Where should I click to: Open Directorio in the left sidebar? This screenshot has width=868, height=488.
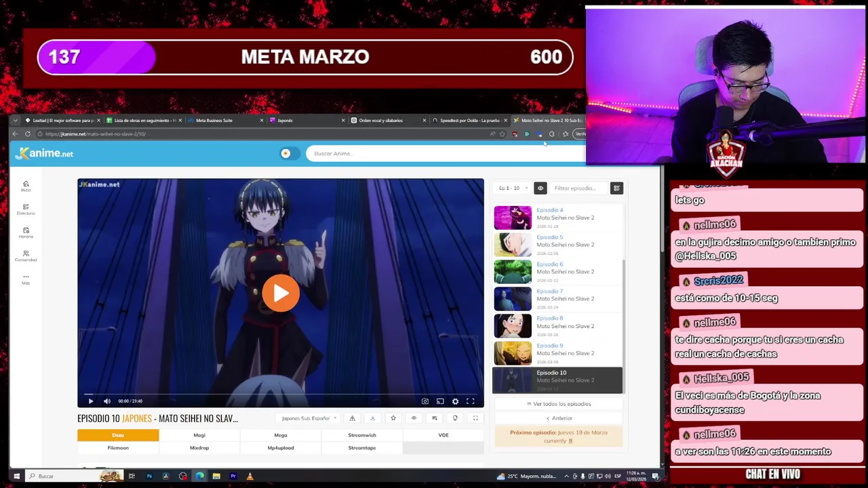[26, 209]
